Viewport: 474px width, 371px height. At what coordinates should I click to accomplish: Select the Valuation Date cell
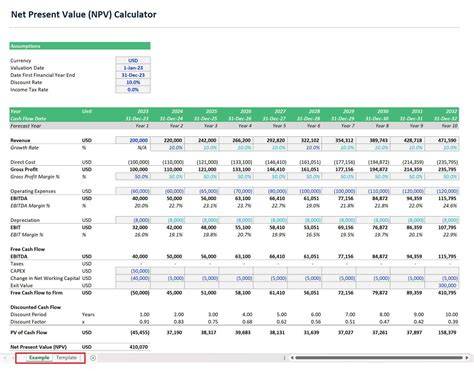[x=133, y=68]
